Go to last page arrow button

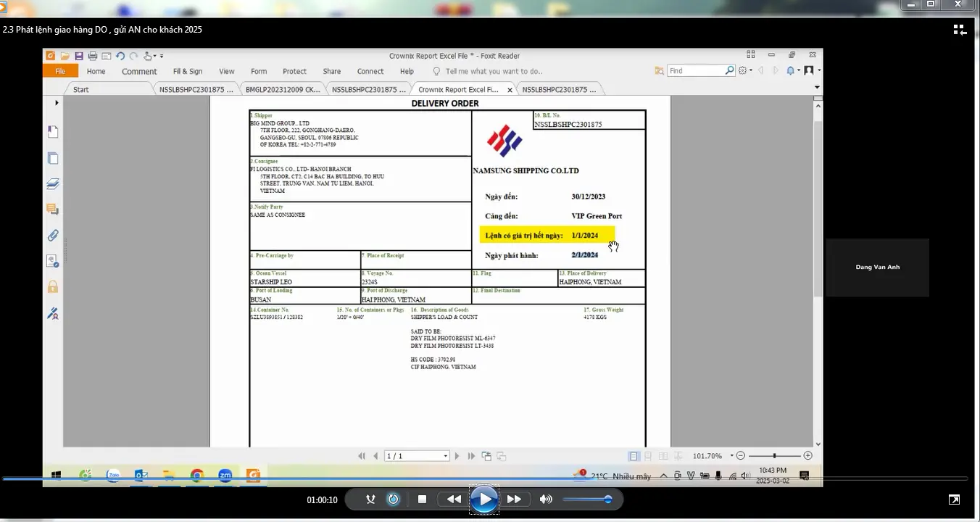[471, 456]
